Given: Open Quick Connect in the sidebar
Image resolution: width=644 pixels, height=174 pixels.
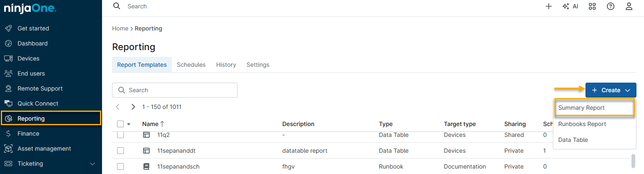Looking at the screenshot, I should tap(38, 103).
